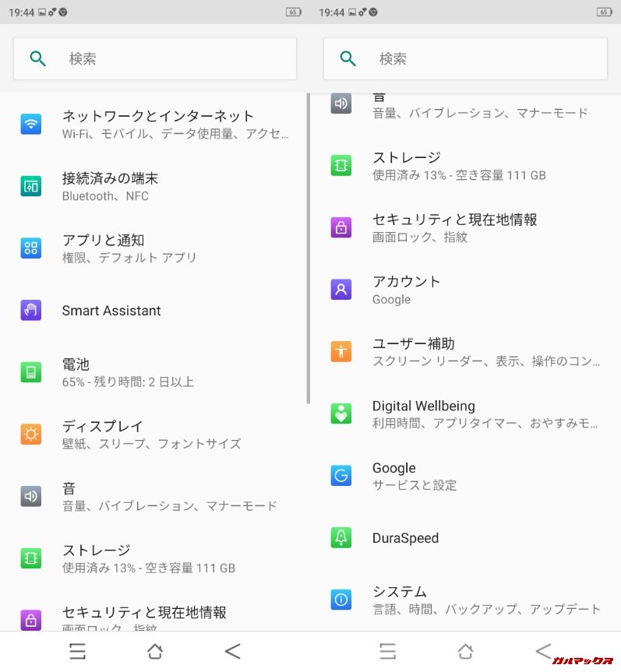
Task: Tap the green Digital Wellbeing heart icon
Action: (341, 413)
